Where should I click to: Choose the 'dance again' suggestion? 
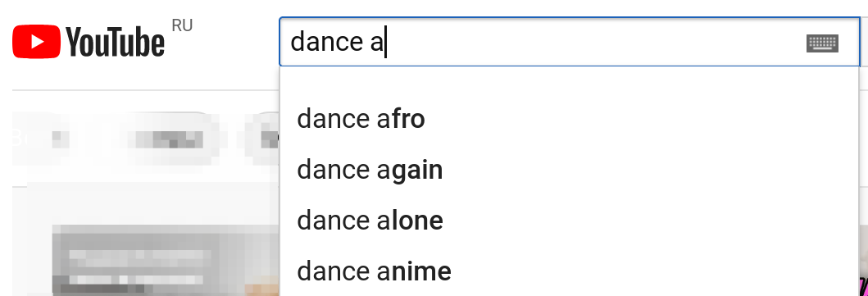tap(569, 169)
